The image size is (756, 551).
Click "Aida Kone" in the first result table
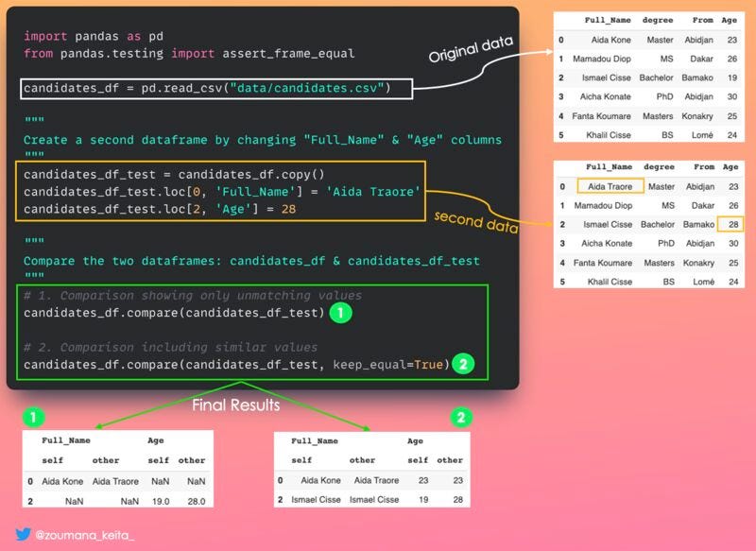[x=62, y=481]
